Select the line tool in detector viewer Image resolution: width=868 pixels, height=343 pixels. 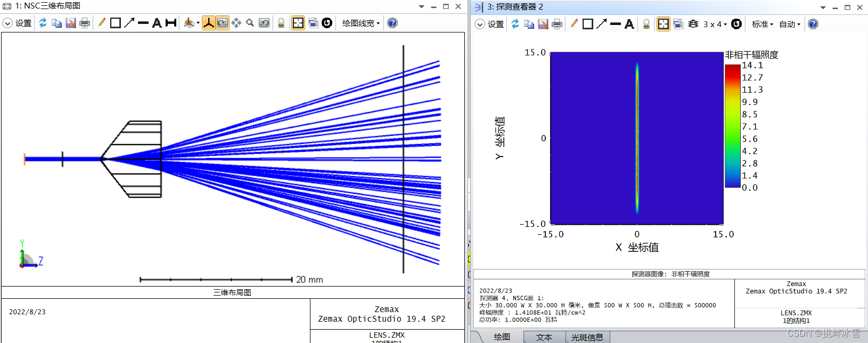615,24
